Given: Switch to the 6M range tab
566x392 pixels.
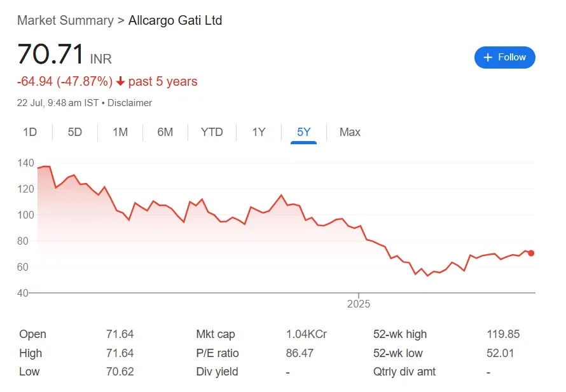Looking at the screenshot, I should click(x=165, y=132).
